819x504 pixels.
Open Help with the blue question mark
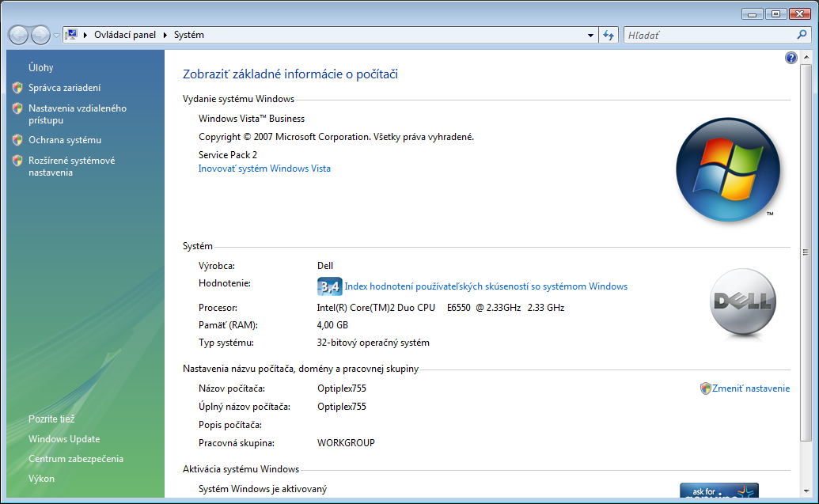791,58
